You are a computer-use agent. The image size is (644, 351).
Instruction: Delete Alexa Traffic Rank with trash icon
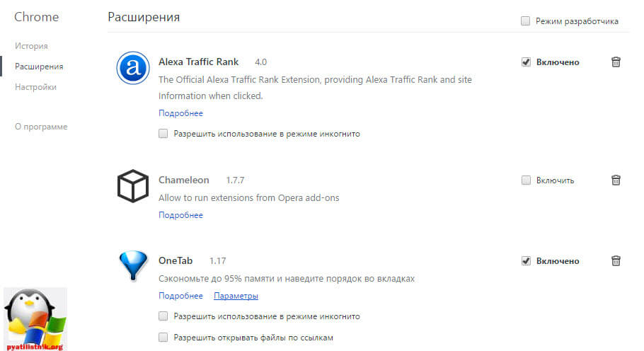[616, 62]
